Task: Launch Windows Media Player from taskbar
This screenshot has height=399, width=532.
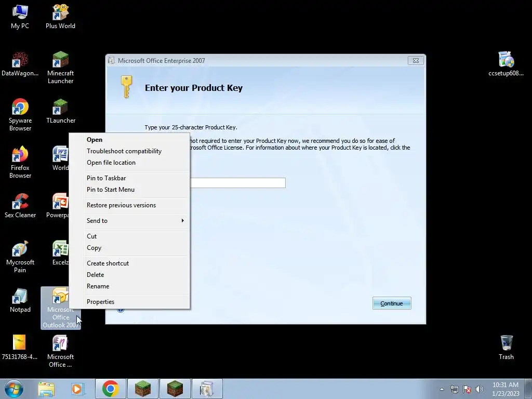Action: tap(77, 389)
